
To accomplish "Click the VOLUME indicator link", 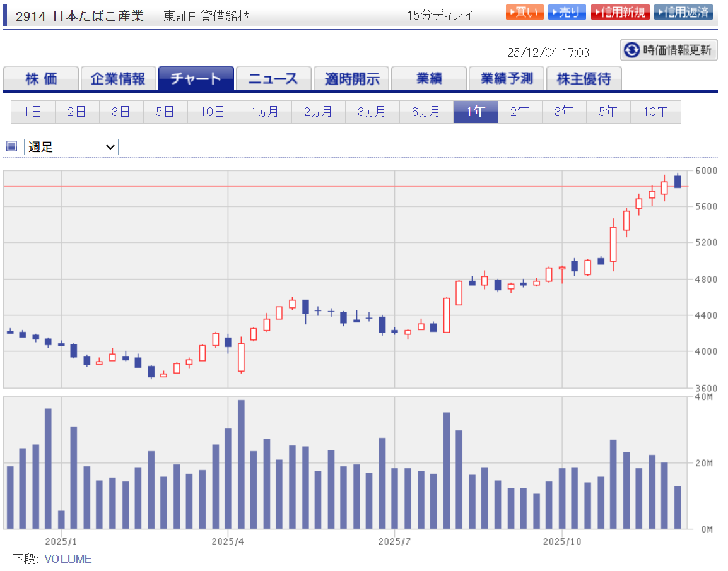I will pos(68,559).
